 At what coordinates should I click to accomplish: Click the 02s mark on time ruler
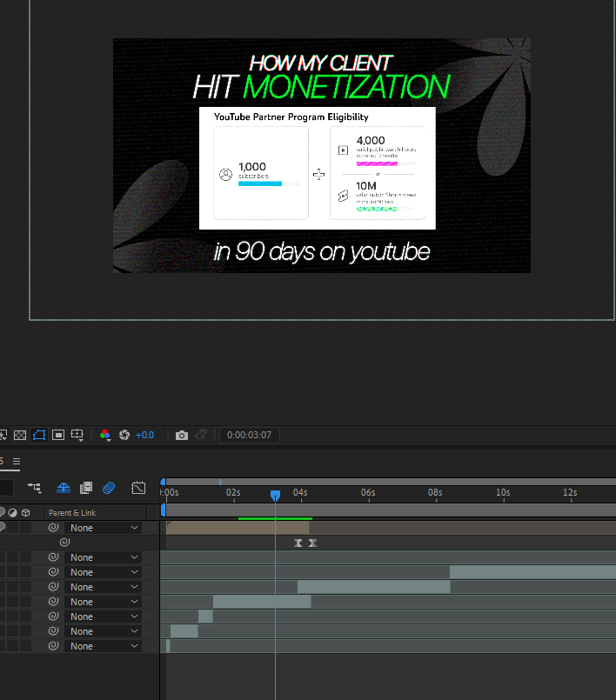(233, 492)
